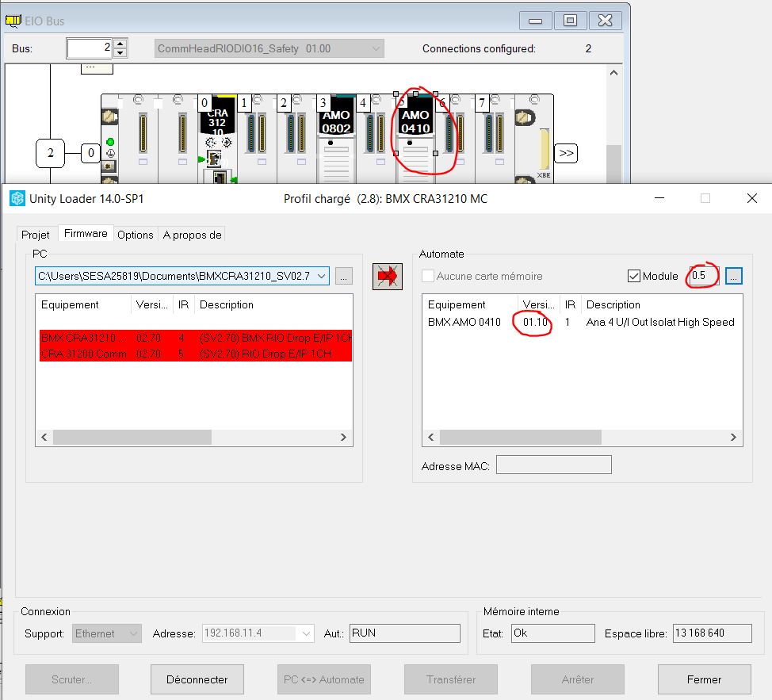Increment the Bus number stepper
The height and width of the screenshot is (700, 772).
click(120, 44)
